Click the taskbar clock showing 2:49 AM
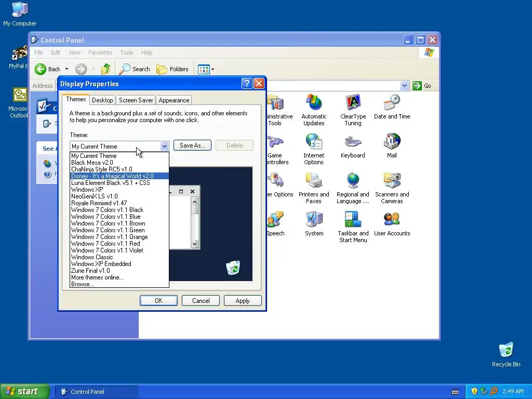This screenshot has width=532, height=399. [513, 391]
